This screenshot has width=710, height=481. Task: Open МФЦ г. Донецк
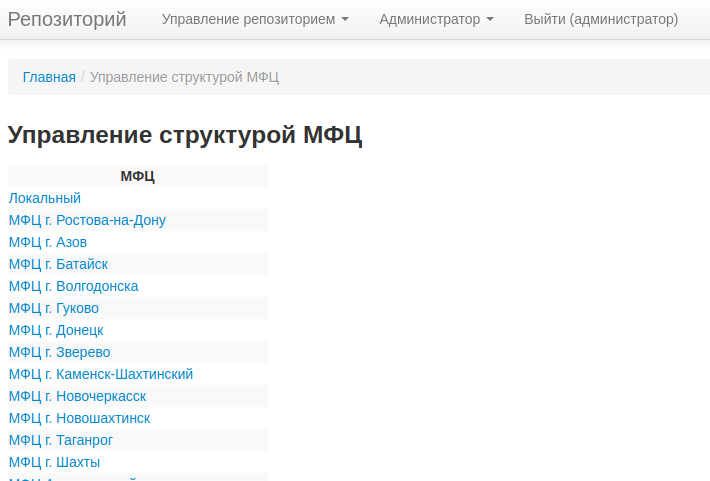[56, 330]
